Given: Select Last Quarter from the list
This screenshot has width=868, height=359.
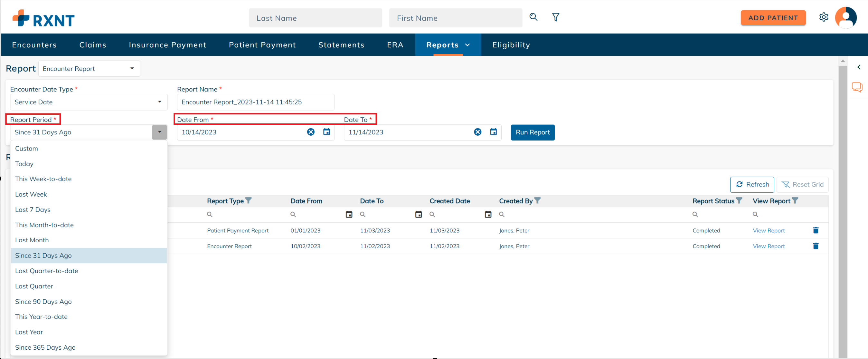Looking at the screenshot, I should point(34,286).
